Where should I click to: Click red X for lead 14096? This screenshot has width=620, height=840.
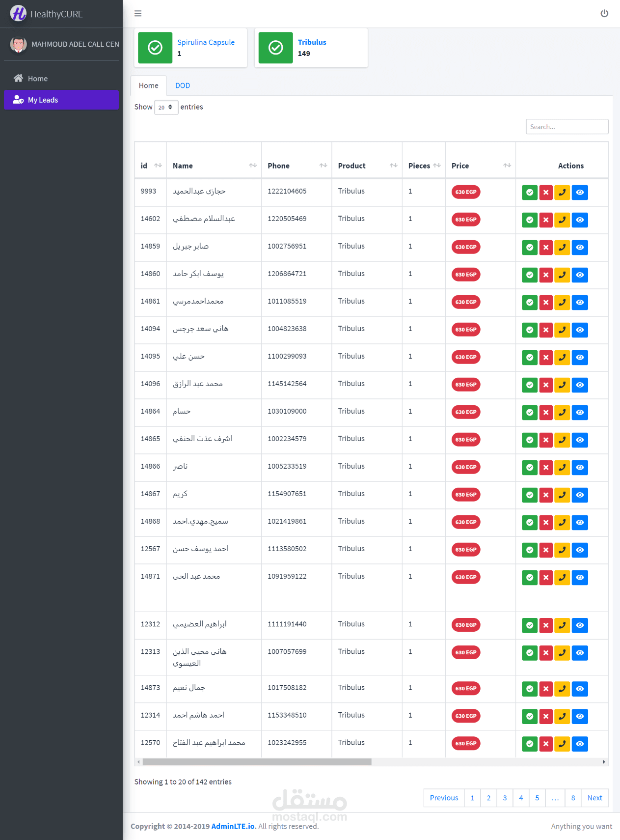[546, 385]
